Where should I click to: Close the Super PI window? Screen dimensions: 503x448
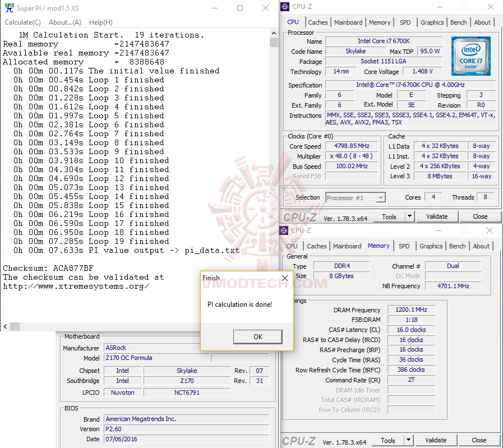[x=266, y=8]
